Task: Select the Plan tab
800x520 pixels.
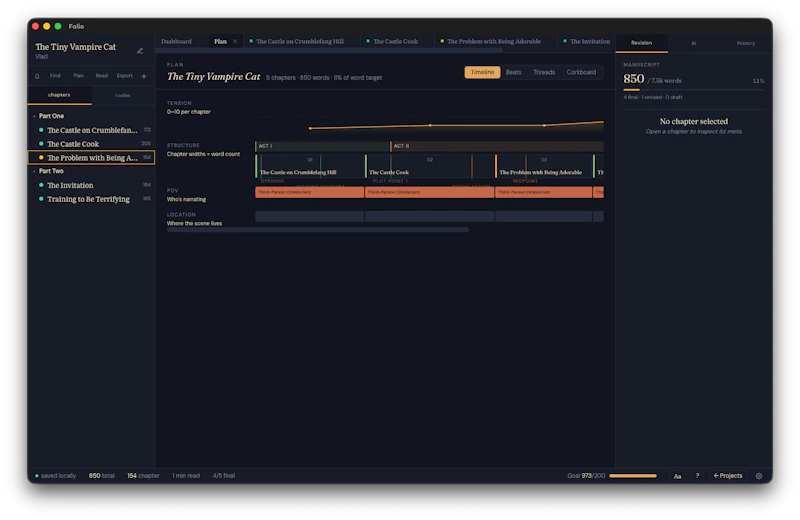Action: tap(220, 41)
